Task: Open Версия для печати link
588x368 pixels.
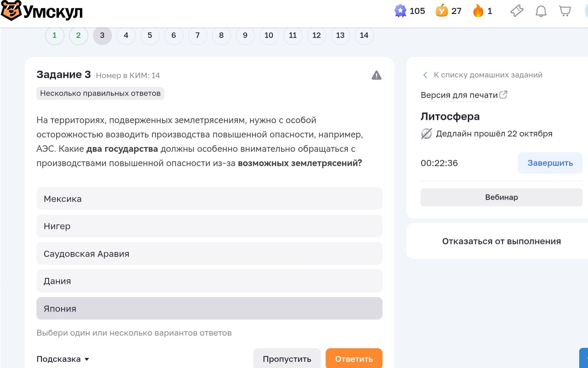Action: click(459, 95)
